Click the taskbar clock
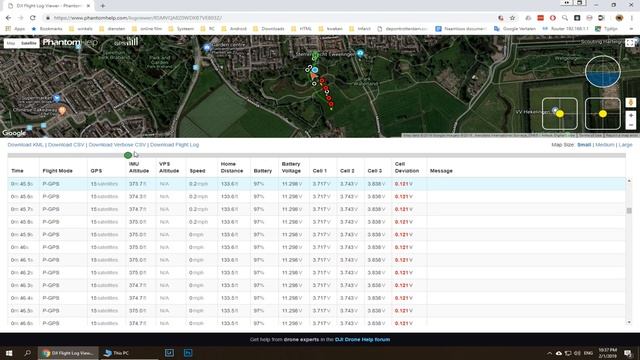This screenshot has height=360, width=640. (x=608, y=353)
